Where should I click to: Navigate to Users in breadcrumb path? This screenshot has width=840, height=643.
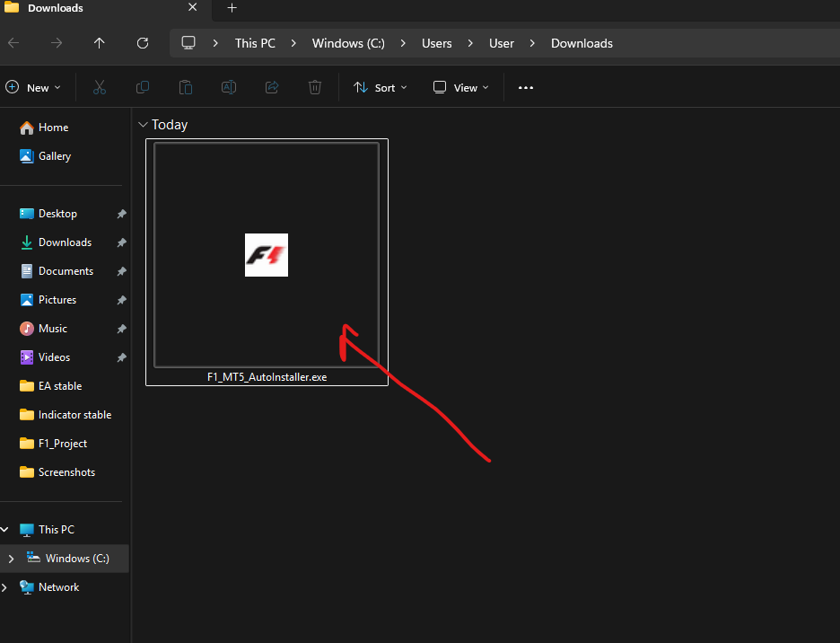(437, 43)
